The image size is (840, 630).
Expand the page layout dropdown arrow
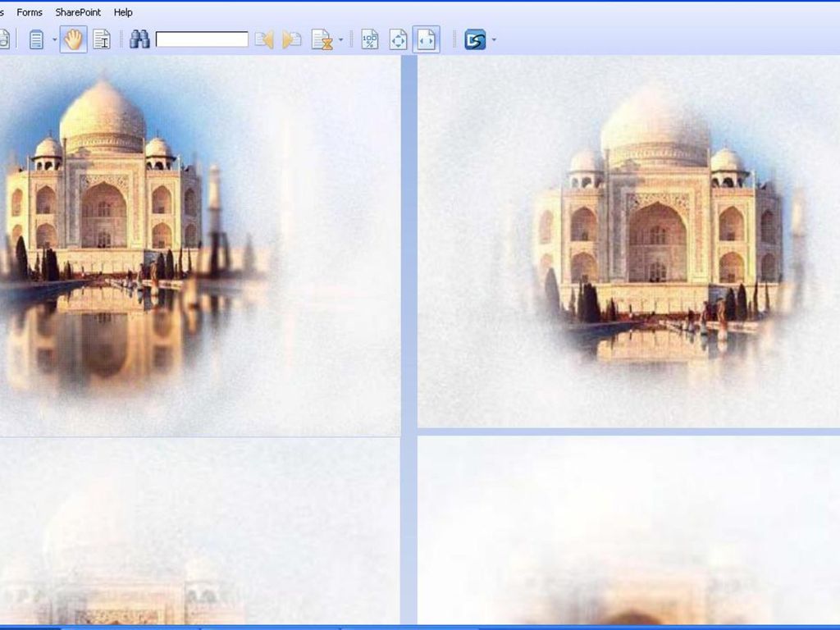pos(54,39)
